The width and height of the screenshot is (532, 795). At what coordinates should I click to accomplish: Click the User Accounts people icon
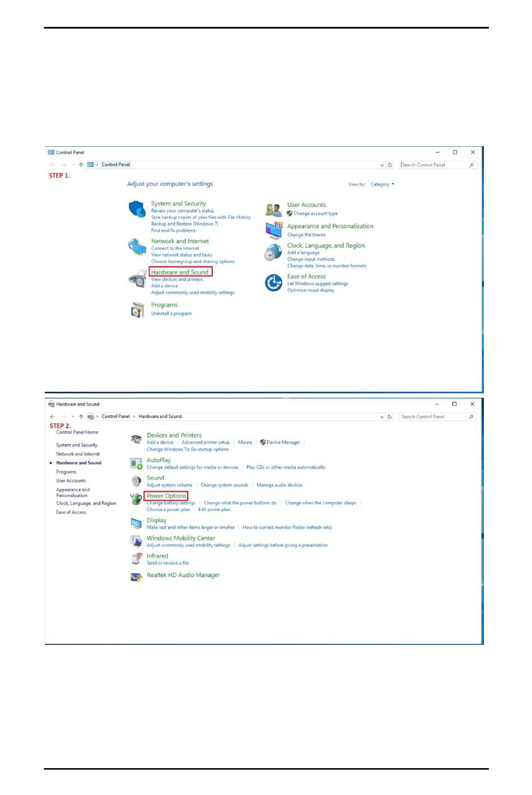pyautogui.click(x=273, y=210)
